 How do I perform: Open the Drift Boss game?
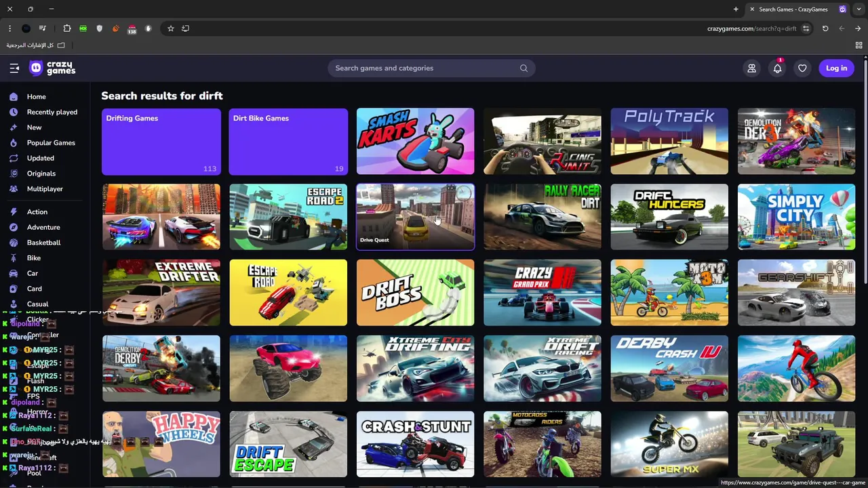coord(415,293)
